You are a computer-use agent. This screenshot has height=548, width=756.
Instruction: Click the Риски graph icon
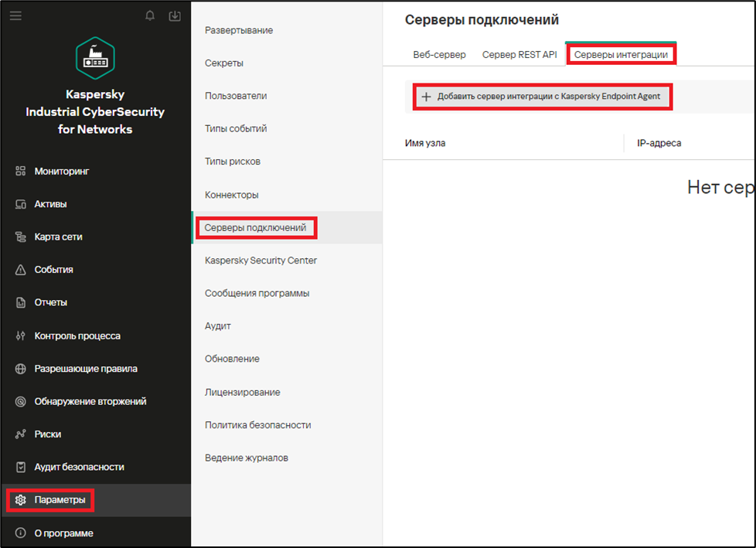click(20, 434)
